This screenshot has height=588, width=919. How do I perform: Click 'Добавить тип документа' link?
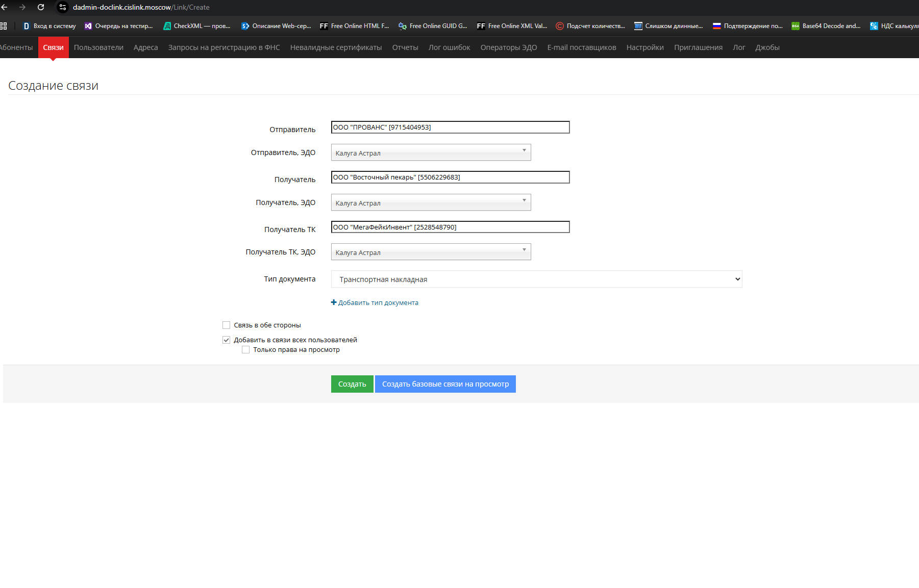click(x=378, y=302)
